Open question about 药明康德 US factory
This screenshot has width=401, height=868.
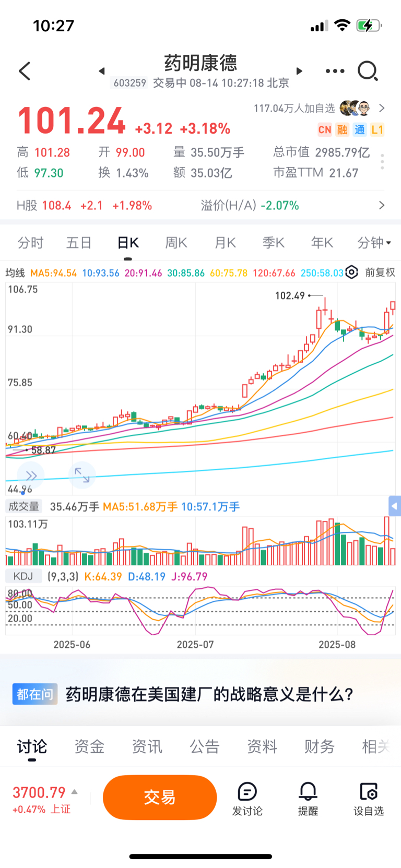coord(209,694)
